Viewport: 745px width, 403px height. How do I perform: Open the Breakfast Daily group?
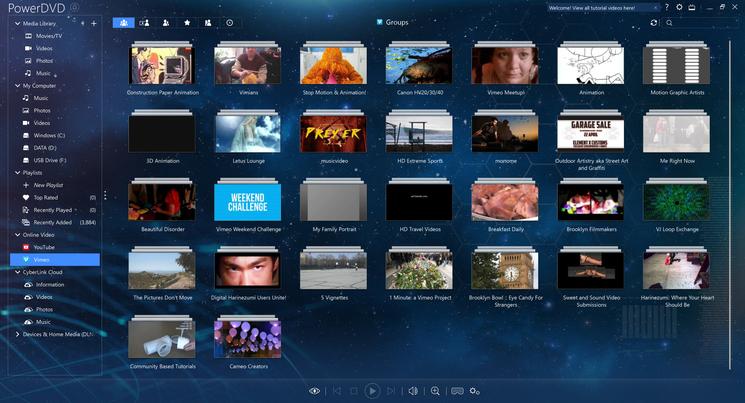(505, 205)
